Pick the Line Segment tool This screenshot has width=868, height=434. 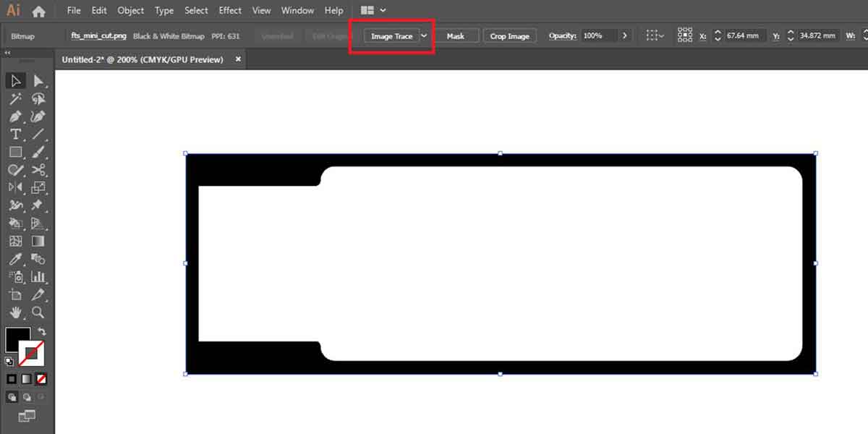(x=38, y=135)
